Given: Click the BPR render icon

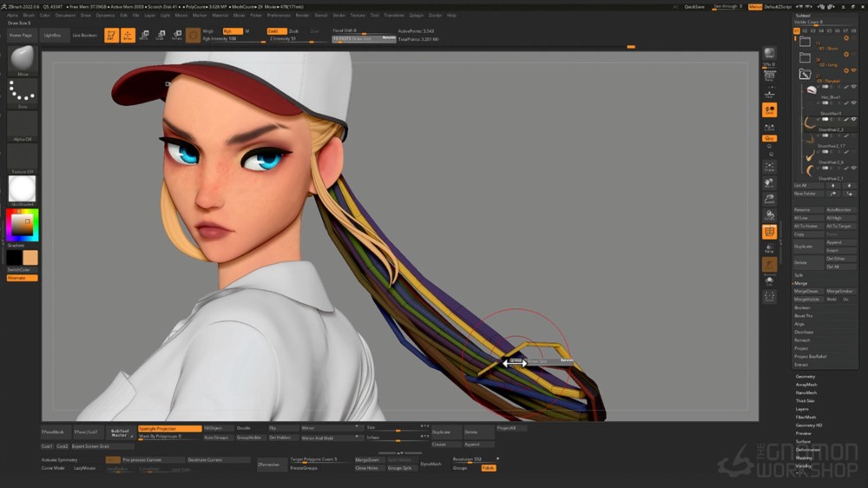Looking at the screenshot, I should click(x=769, y=55).
